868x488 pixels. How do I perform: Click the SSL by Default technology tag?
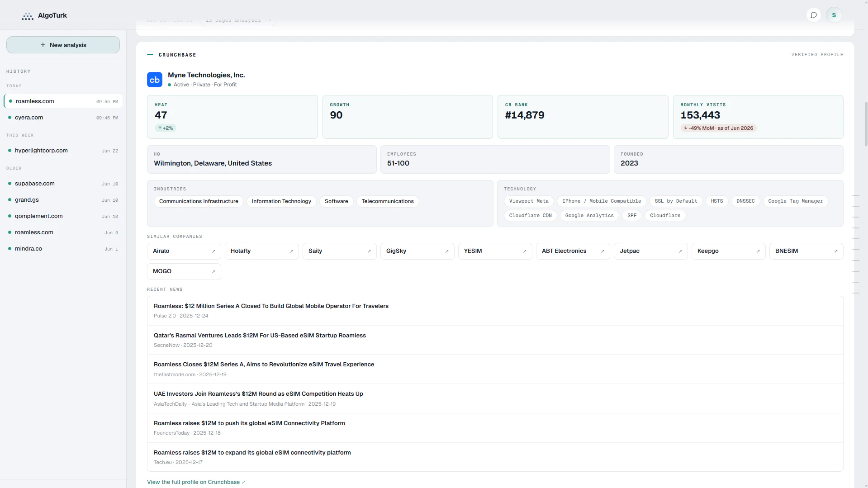pos(676,201)
